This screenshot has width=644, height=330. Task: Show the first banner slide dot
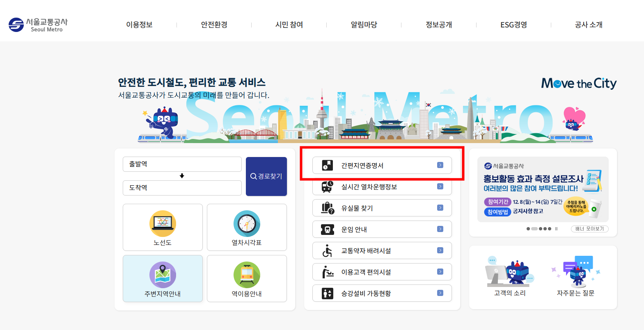pyautogui.click(x=528, y=229)
